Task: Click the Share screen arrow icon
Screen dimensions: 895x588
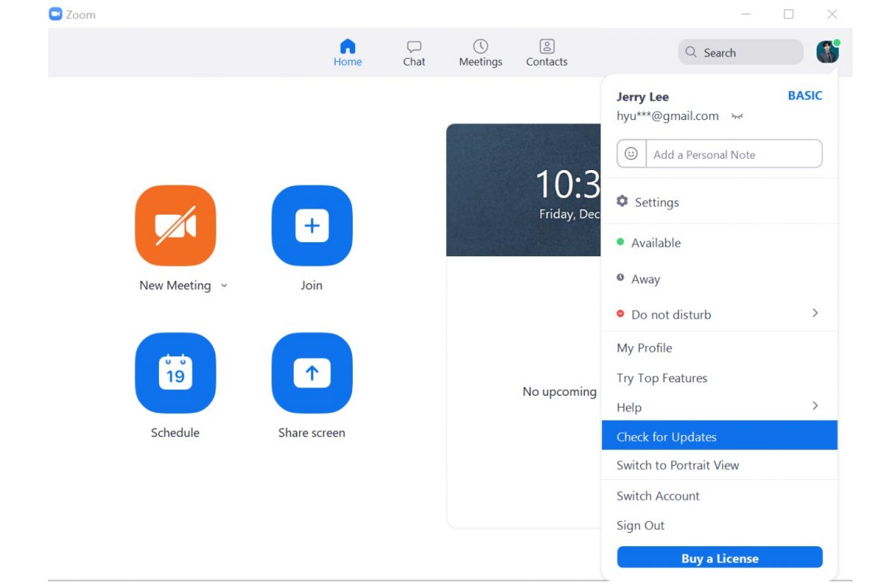Action: tap(312, 373)
